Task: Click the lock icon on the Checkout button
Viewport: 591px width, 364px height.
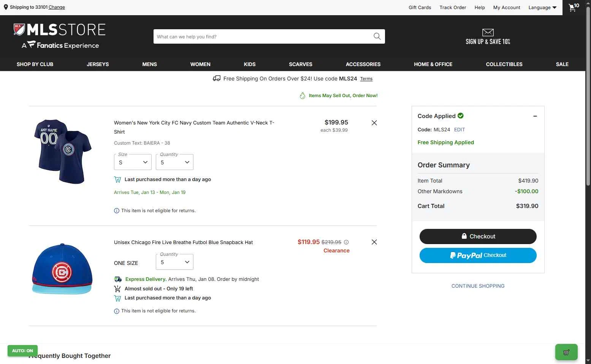Action: tap(464, 236)
